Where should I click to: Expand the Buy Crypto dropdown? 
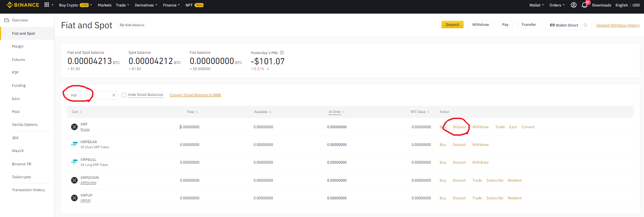91,5
